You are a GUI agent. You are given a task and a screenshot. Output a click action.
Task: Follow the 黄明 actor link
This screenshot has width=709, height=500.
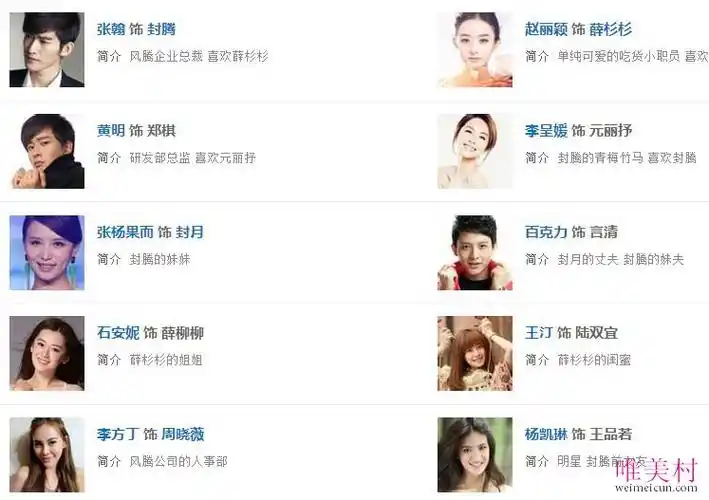[x=111, y=131]
